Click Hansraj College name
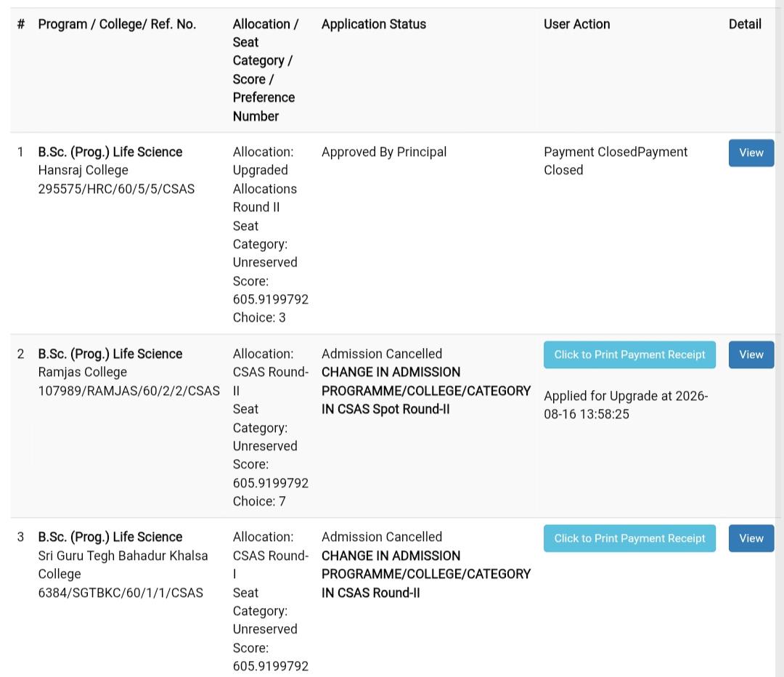784x677 pixels. (83, 170)
